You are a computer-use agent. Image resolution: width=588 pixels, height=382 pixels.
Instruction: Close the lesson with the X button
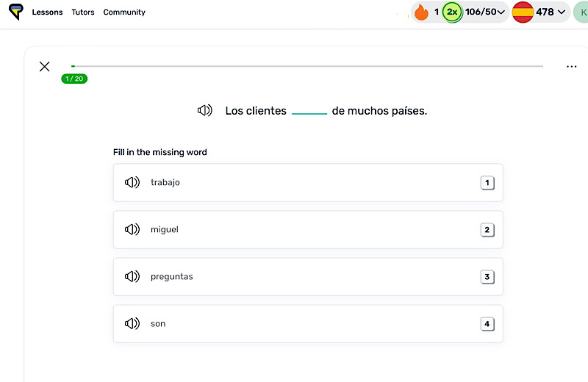45,67
